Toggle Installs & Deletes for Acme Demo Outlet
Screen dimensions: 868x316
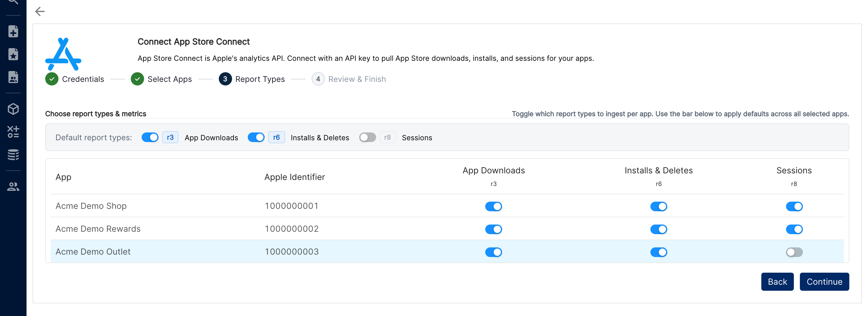pyautogui.click(x=659, y=252)
